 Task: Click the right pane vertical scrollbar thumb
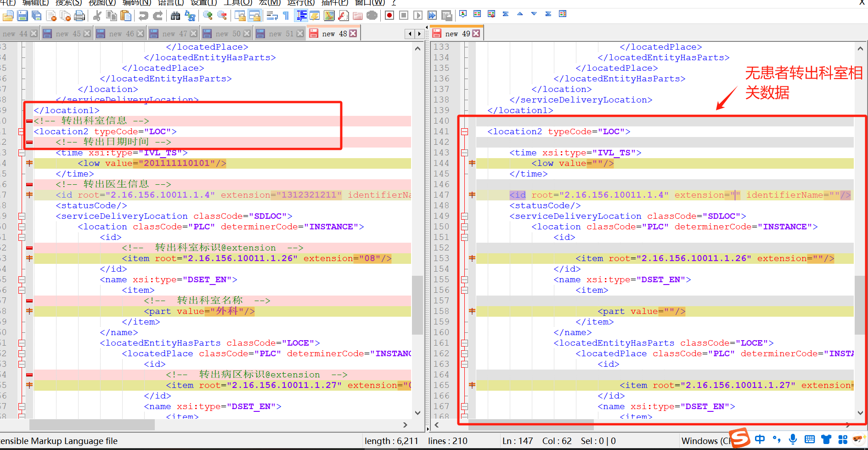coord(860,305)
